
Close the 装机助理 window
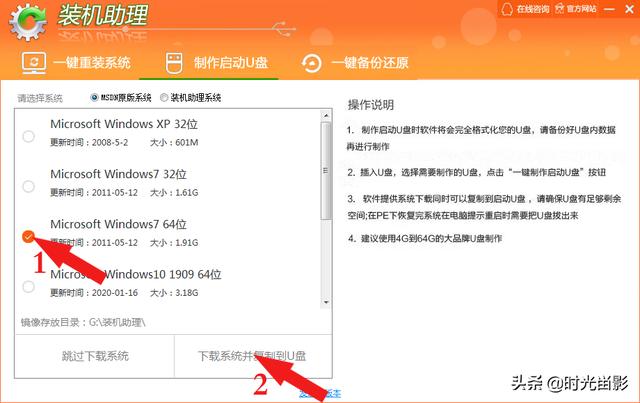[x=629, y=9]
